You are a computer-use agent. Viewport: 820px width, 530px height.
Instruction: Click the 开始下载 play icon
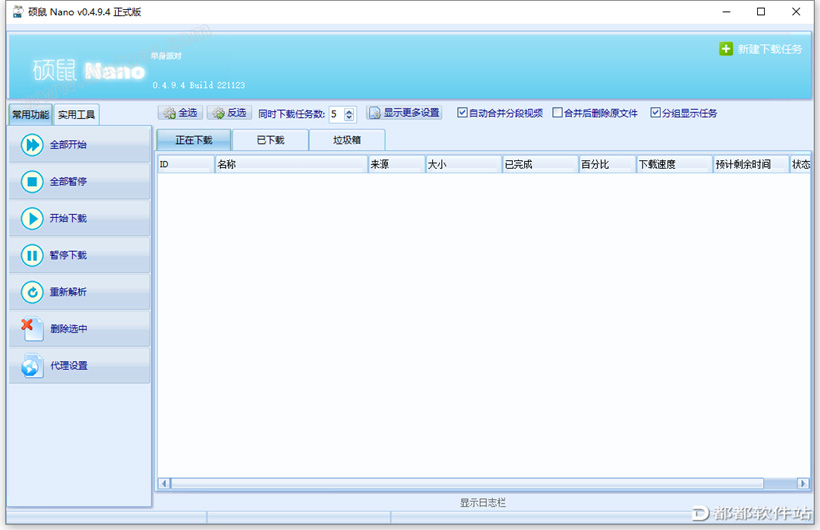click(32, 218)
